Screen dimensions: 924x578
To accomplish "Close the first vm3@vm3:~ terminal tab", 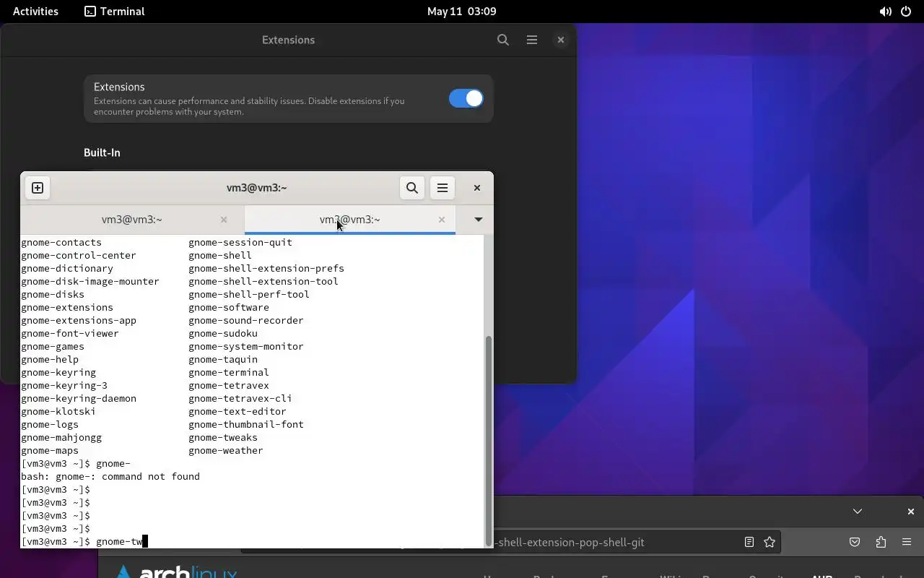I will click(x=224, y=220).
